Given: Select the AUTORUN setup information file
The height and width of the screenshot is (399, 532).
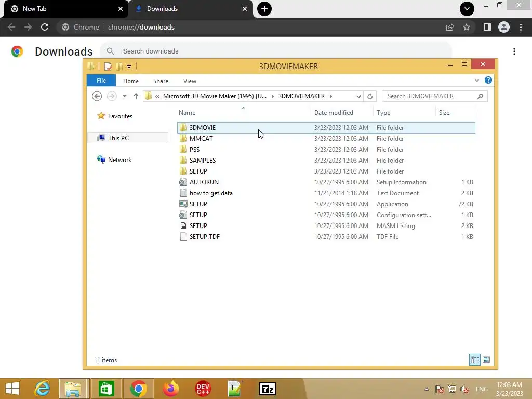Looking at the screenshot, I should pos(326,182).
